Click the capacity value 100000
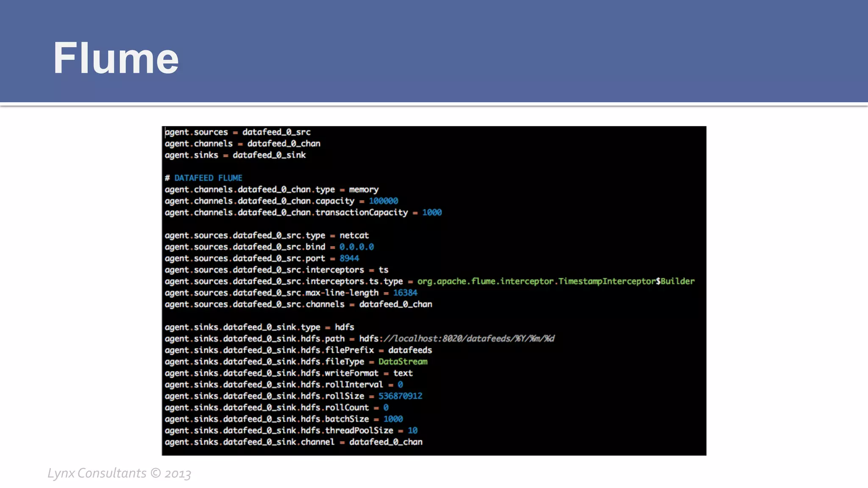This screenshot has height=488, width=868. (383, 201)
